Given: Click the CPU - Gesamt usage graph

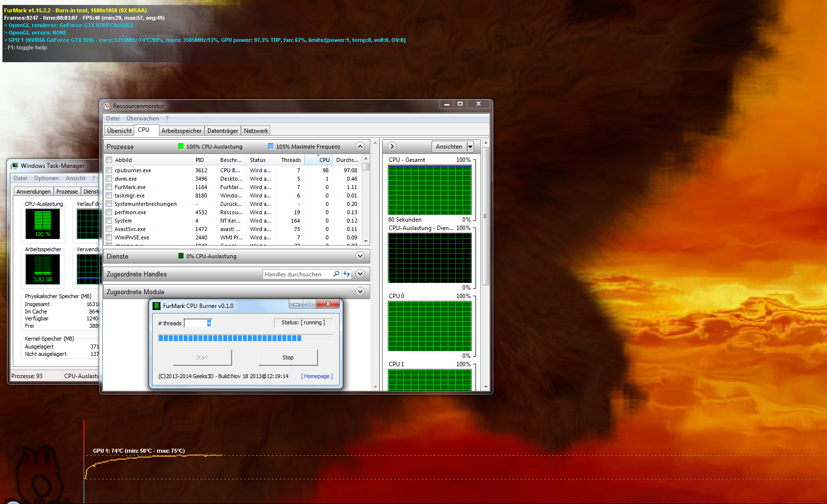Looking at the screenshot, I should 430,190.
